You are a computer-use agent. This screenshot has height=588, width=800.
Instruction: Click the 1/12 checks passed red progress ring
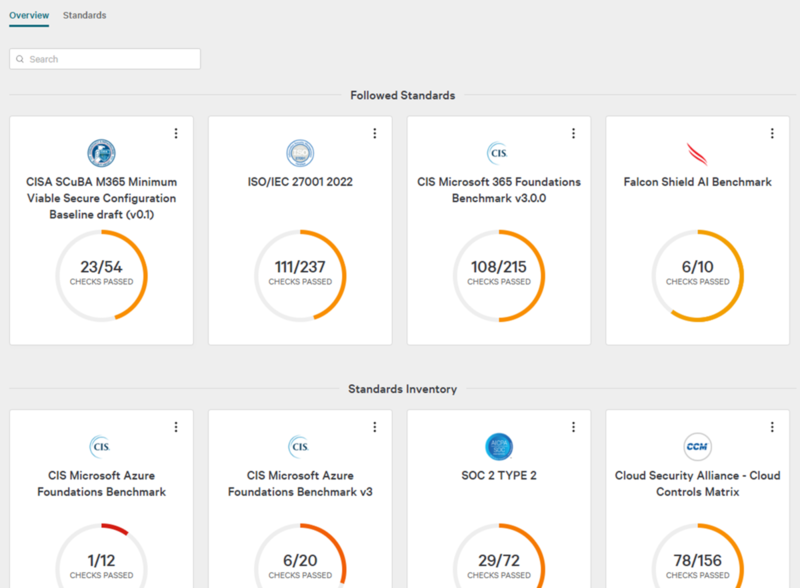(x=102, y=555)
